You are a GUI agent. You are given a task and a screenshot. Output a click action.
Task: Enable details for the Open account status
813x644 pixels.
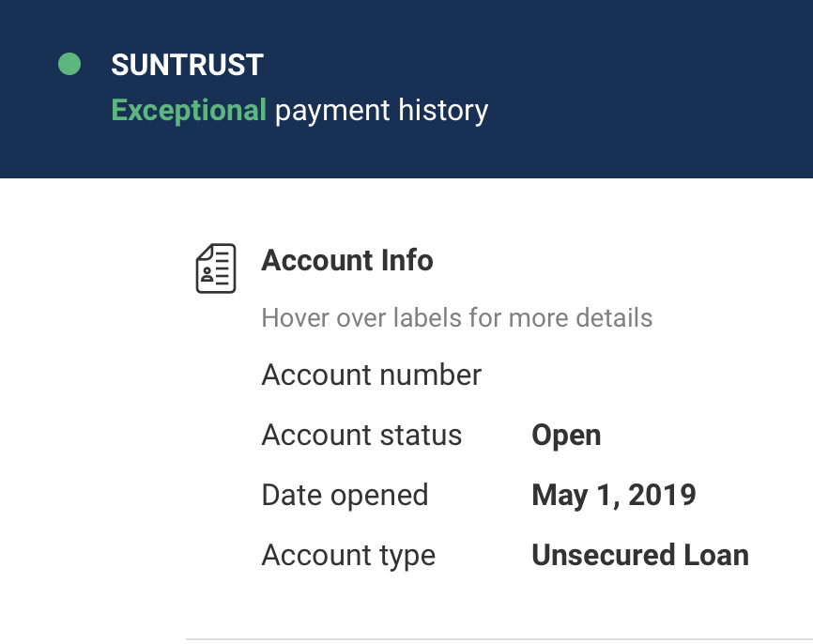pyautogui.click(x=566, y=435)
